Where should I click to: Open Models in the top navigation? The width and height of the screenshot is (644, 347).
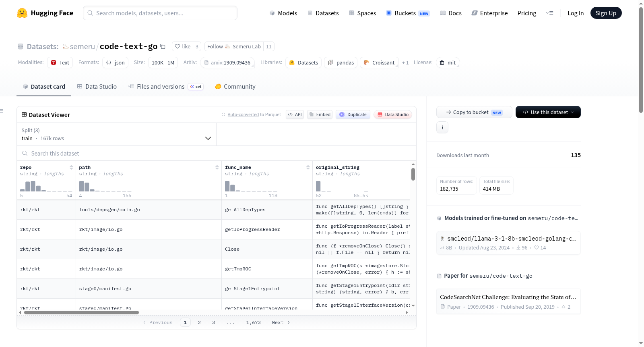pos(283,13)
